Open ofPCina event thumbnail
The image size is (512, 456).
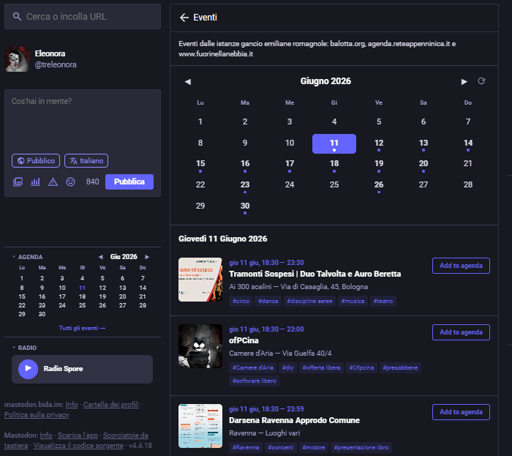coord(200,346)
